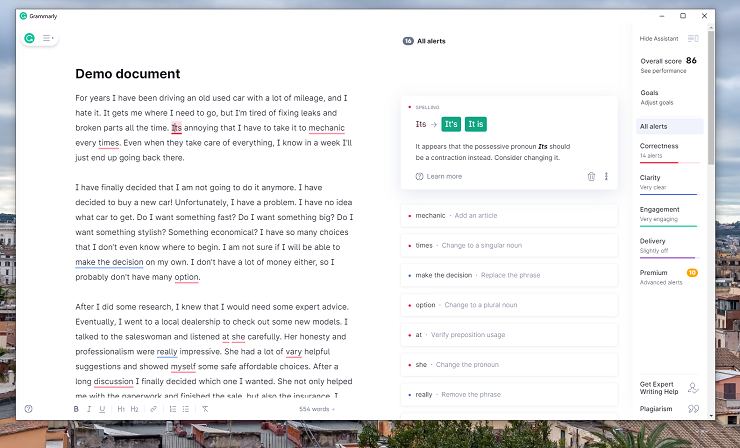Viewport: 740px width, 448px height.
Task: Open Learn more about this alert
Action: pos(439,177)
